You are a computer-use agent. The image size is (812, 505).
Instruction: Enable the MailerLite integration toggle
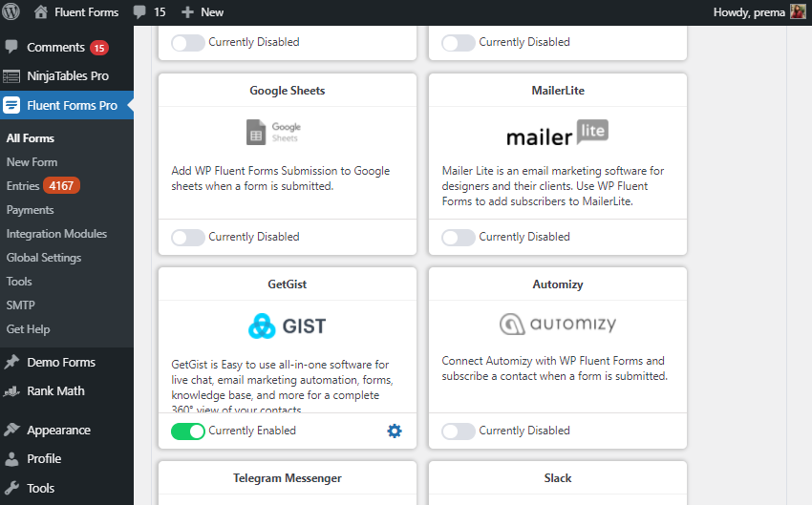click(x=459, y=237)
